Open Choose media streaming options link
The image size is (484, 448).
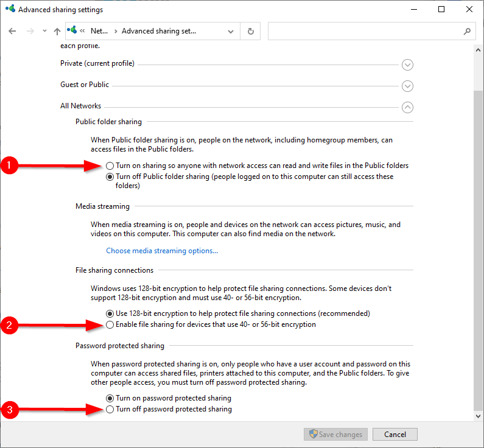[x=162, y=251]
